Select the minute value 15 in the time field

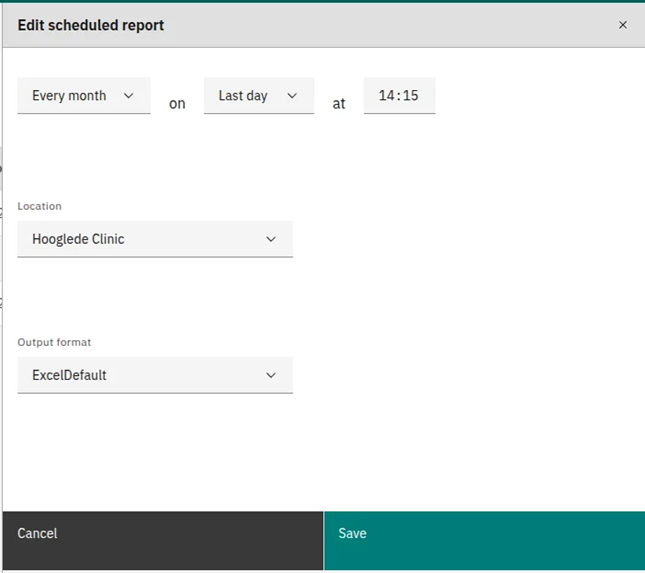(411, 95)
